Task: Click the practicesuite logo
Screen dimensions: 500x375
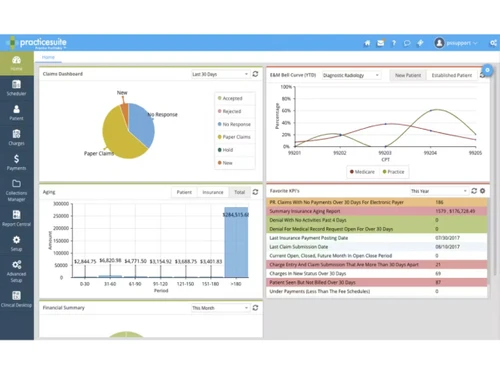Action: [x=37, y=43]
